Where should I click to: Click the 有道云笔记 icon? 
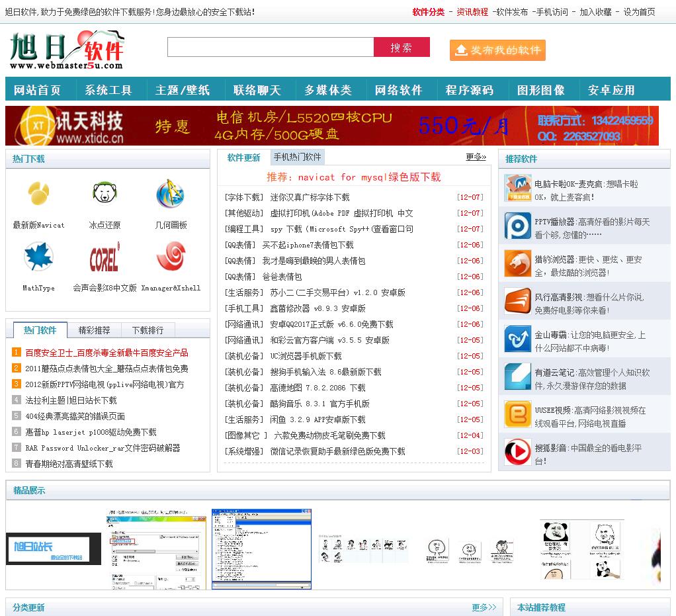[518, 376]
